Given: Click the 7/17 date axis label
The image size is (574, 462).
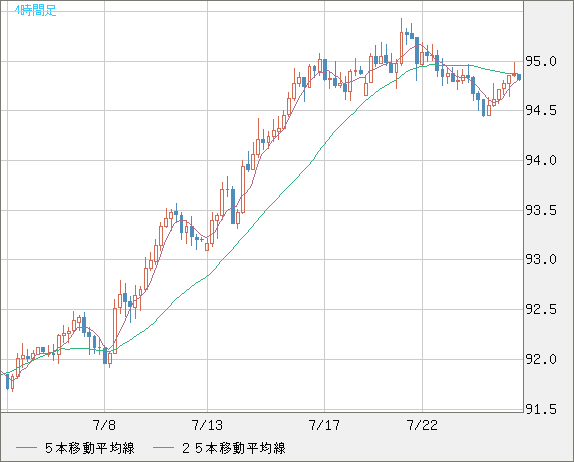Looking at the screenshot, I should tap(324, 425).
